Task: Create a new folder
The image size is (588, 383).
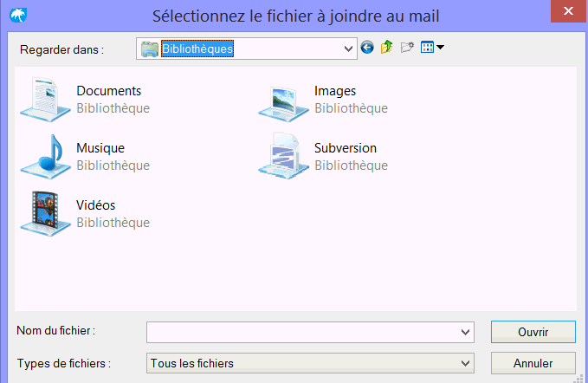Action: point(407,48)
